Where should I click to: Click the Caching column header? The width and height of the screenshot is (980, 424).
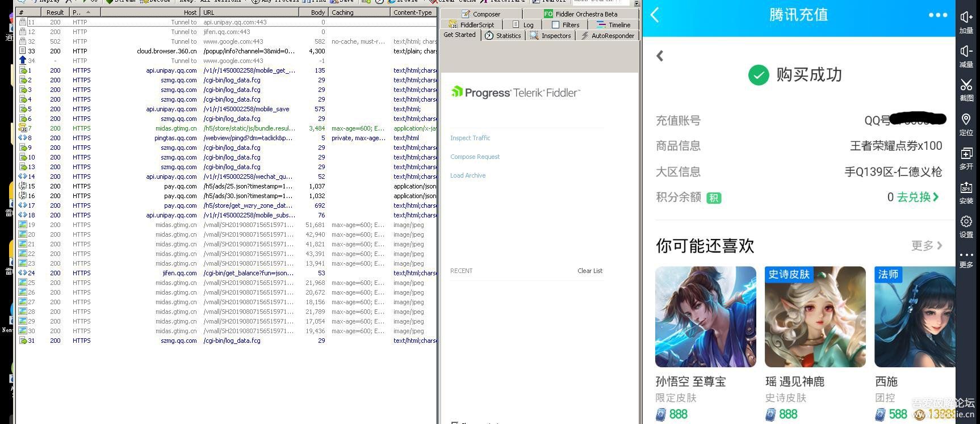pos(359,12)
